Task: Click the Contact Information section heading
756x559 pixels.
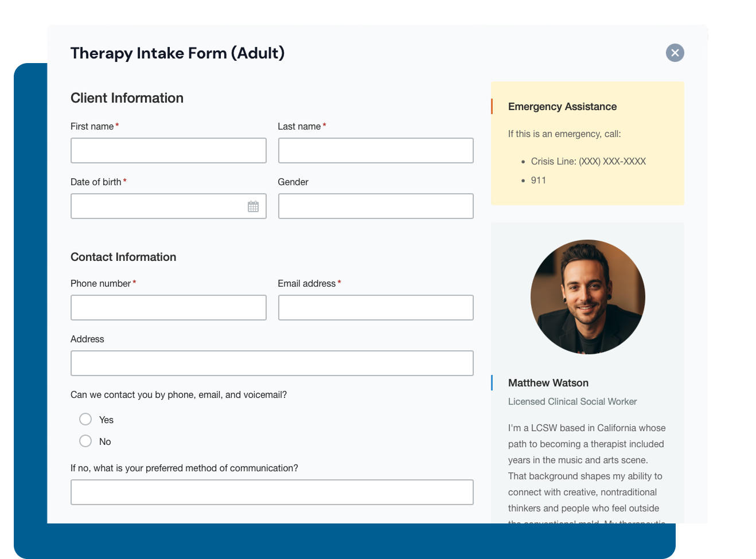Action: pyautogui.click(x=123, y=257)
